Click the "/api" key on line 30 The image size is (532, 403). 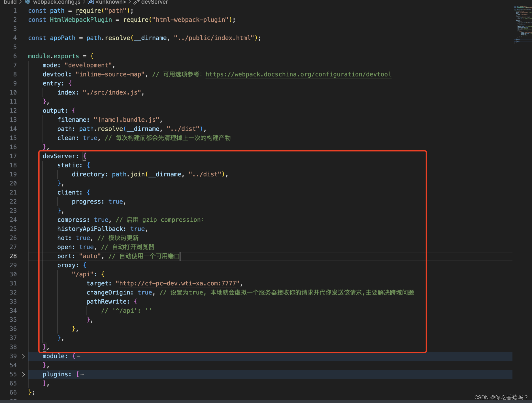click(83, 274)
